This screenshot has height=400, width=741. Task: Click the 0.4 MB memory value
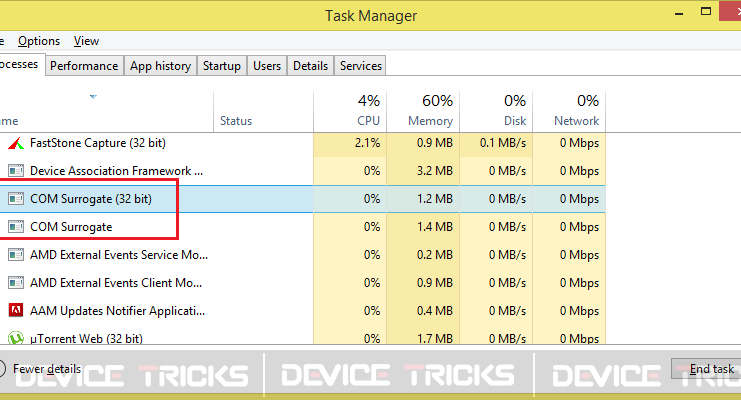click(x=435, y=311)
